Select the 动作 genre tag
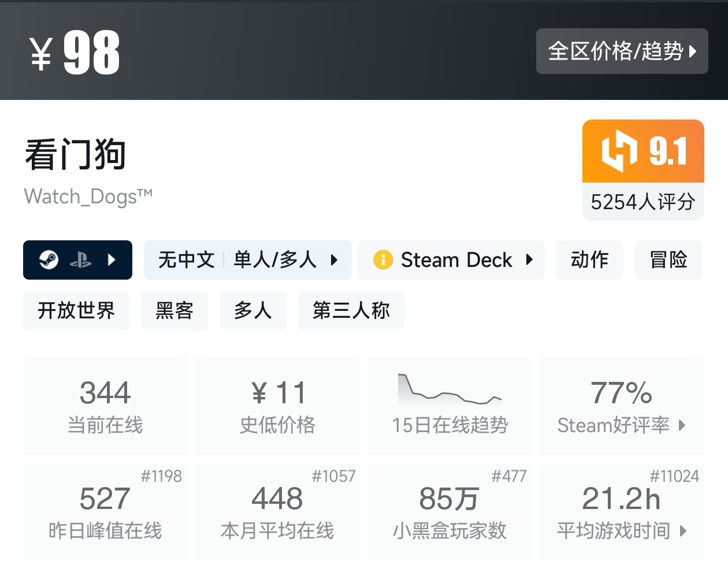 click(590, 260)
